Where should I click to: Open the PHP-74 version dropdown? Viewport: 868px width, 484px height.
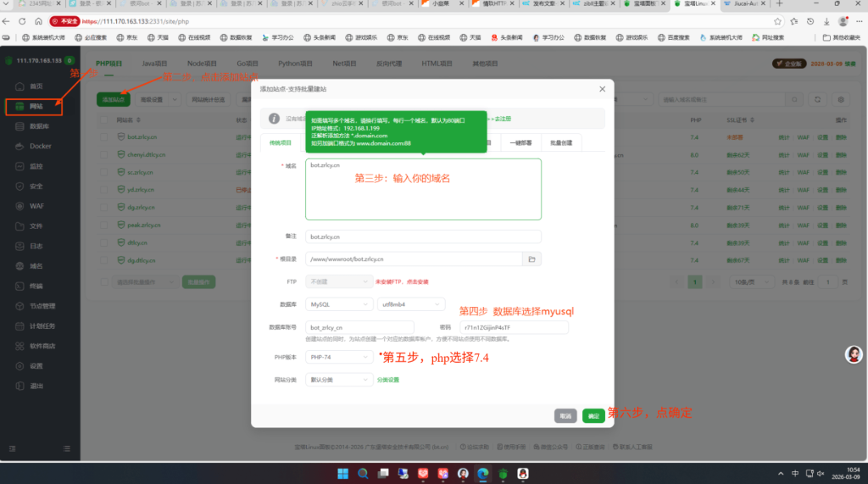(339, 358)
